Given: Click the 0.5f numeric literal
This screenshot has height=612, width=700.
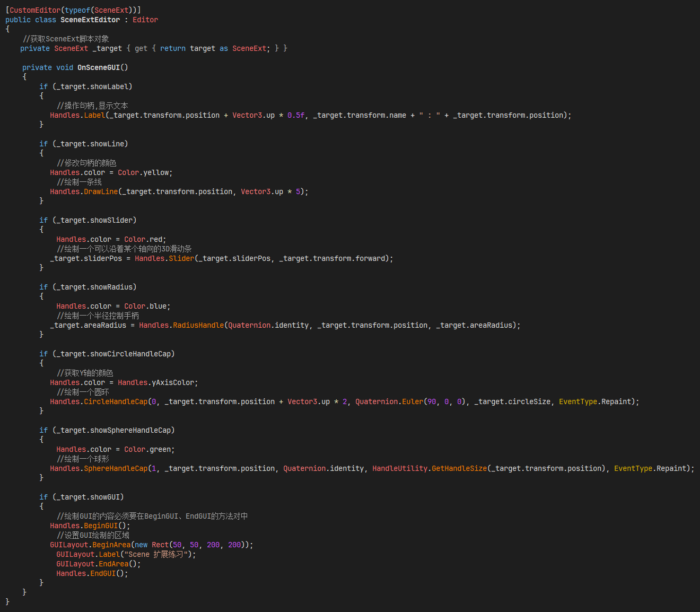Looking at the screenshot, I should [x=296, y=115].
